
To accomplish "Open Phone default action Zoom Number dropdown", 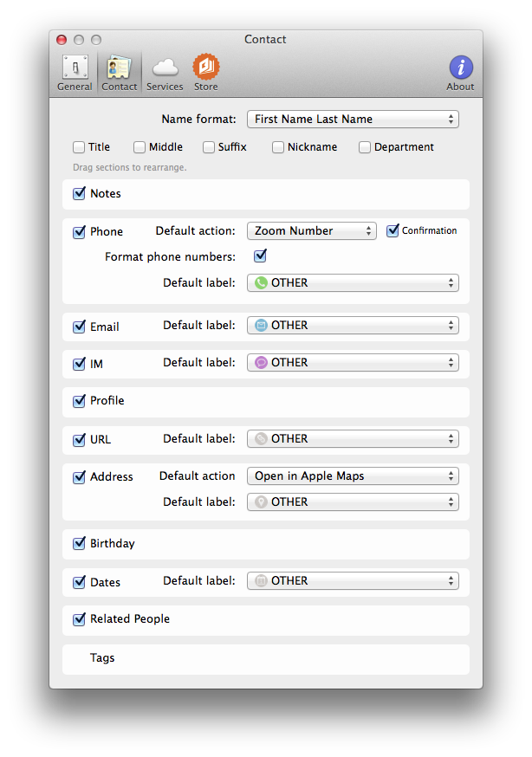I will click(x=312, y=231).
